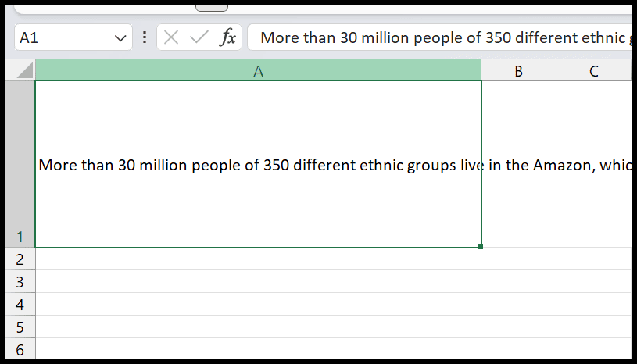Screen dimensions: 637x364
Task: Select row 6 header
Action: click(20, 349)
